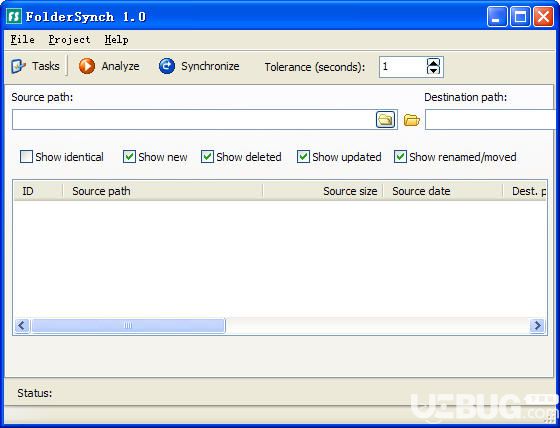Click the Synchronize label in the toolbar
This screenshot has height=428, width=560.
point(210,66)
